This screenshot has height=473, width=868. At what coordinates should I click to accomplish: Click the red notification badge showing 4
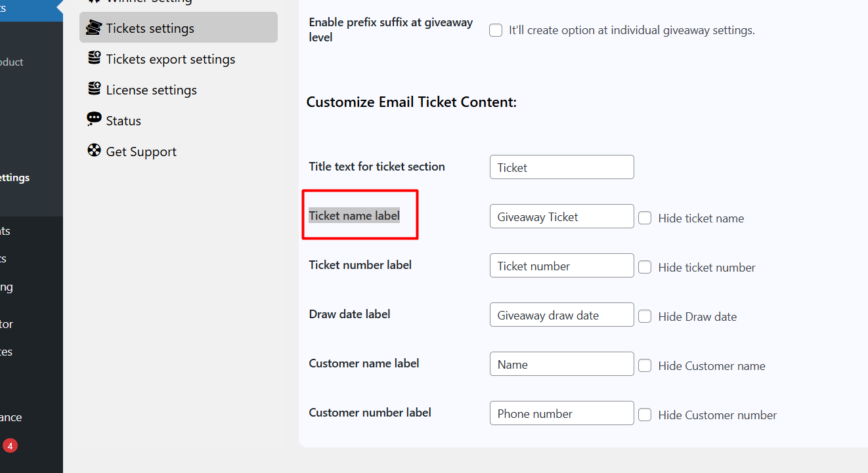tap(10, 446)
